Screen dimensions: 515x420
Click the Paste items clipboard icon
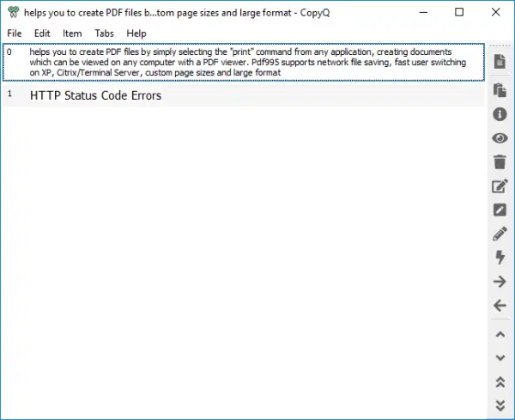tap(500, 90)
